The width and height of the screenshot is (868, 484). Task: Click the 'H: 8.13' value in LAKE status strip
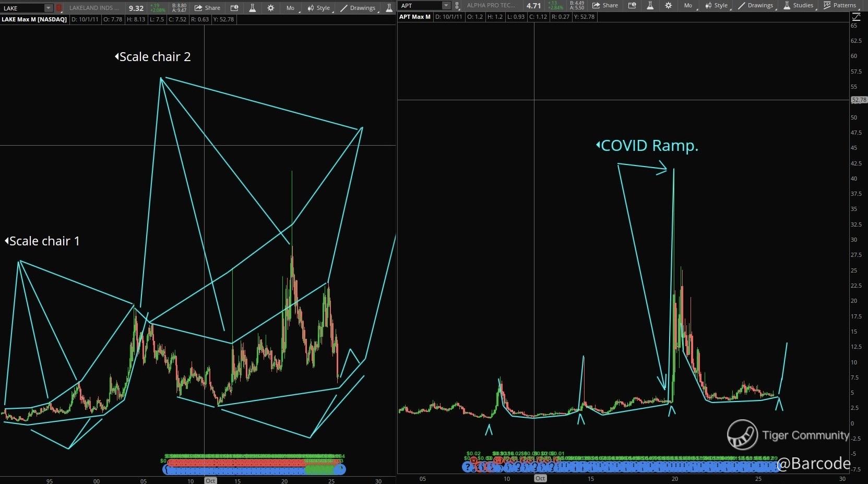point(136,19)
